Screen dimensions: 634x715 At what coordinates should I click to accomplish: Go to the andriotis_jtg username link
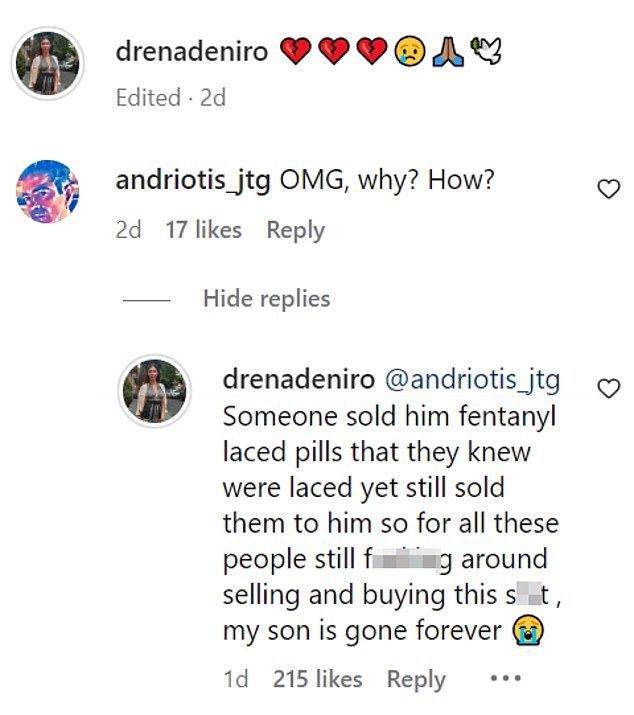[x=193, y=182]
